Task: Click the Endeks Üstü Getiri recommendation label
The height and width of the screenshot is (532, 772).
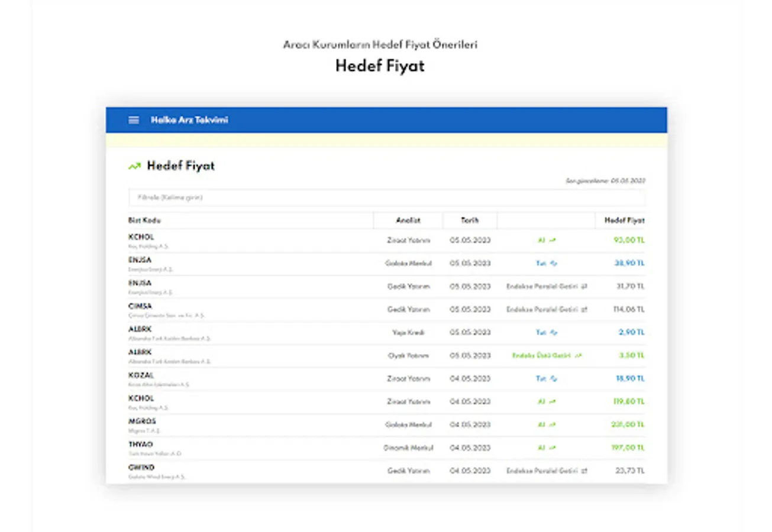Action: click(x=541, y=356)
